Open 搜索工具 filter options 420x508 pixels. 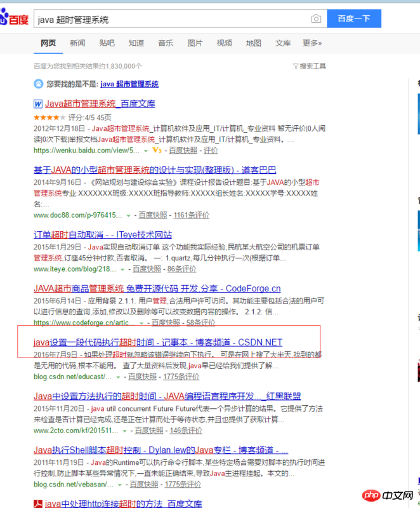pyautogui.click(x=313, y=66)
